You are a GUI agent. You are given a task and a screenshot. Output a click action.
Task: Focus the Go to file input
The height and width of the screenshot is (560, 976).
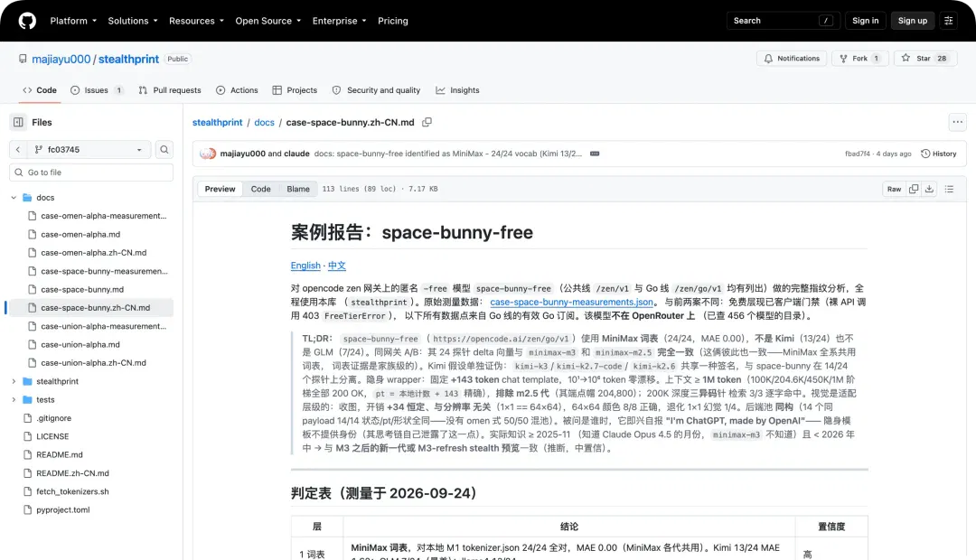click(91, 173)
